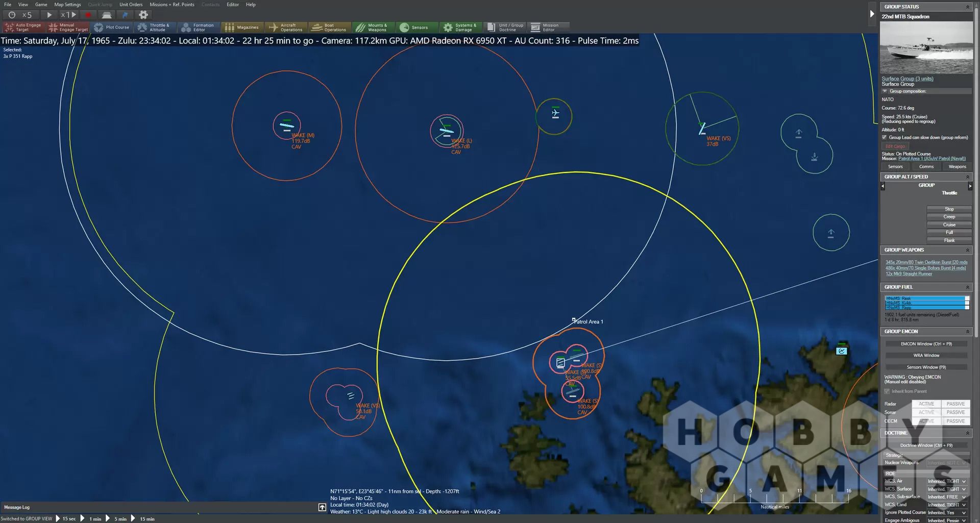This screenshot has height=523, width=980.
Task: Open the Game menu
Action: pos(41,5)
